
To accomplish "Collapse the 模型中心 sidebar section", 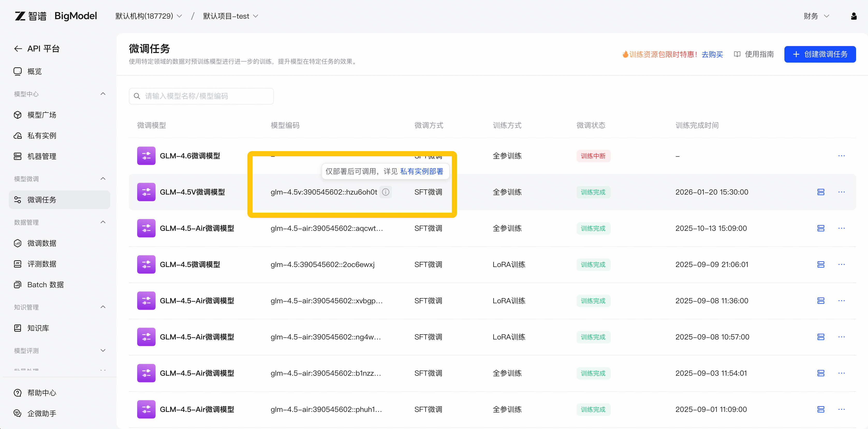I will [x=103, y=94].
